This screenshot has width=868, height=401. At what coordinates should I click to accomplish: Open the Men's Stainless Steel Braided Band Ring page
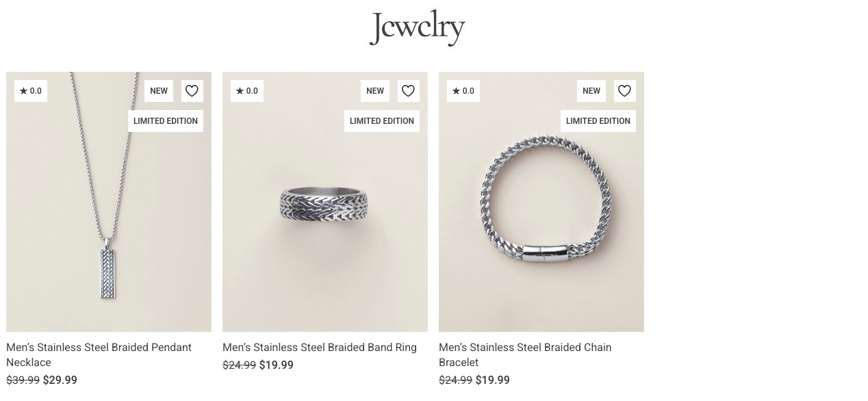pos(319,347)
